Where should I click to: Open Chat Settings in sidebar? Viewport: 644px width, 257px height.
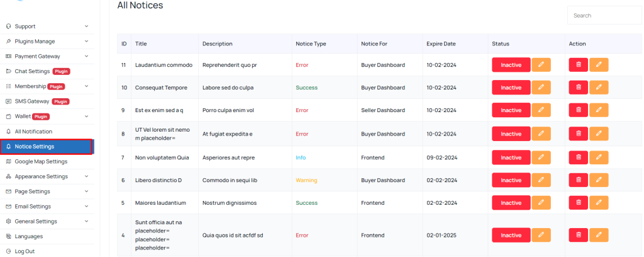coord(47,71)
